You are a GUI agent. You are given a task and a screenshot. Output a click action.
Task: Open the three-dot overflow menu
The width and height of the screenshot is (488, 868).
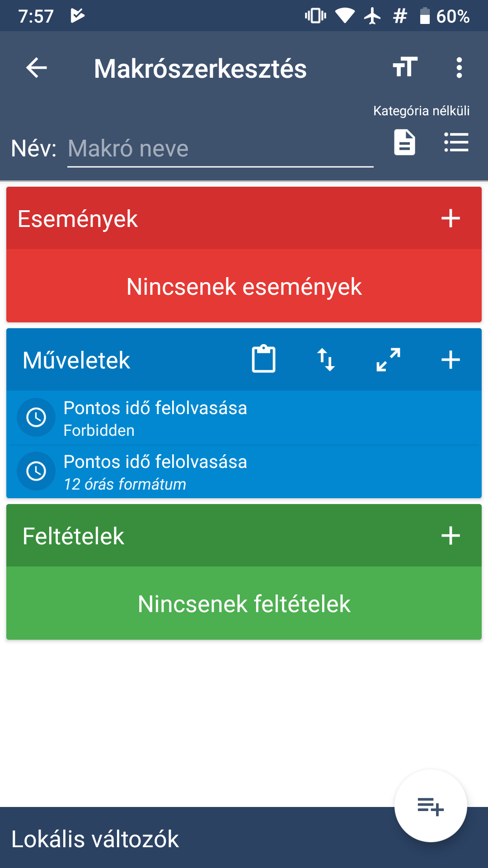459,68
